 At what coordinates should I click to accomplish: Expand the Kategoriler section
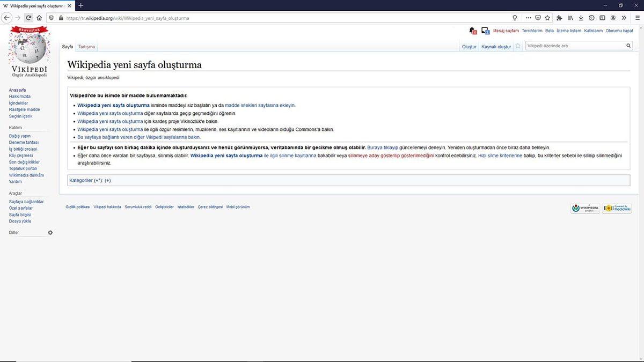(x=108, y=180)
